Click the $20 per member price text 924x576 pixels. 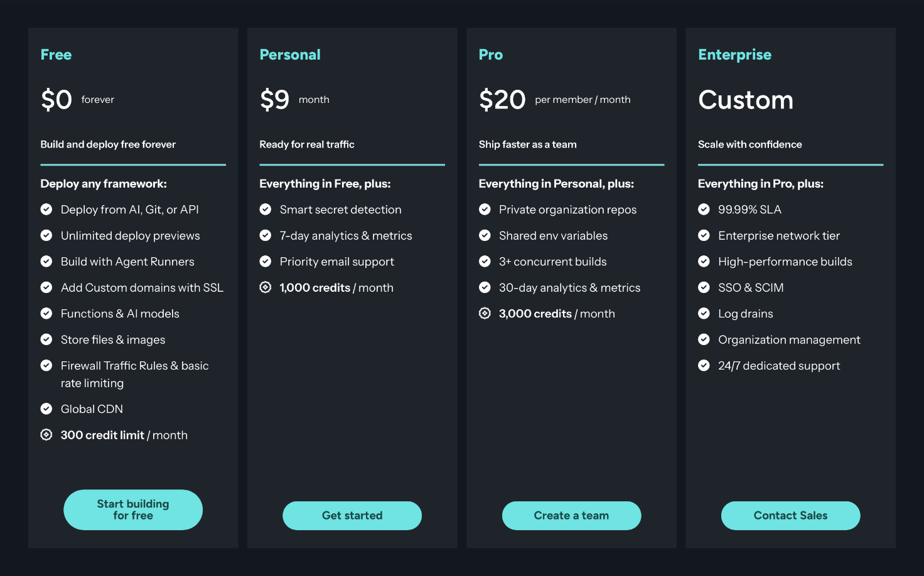(502, 99)
